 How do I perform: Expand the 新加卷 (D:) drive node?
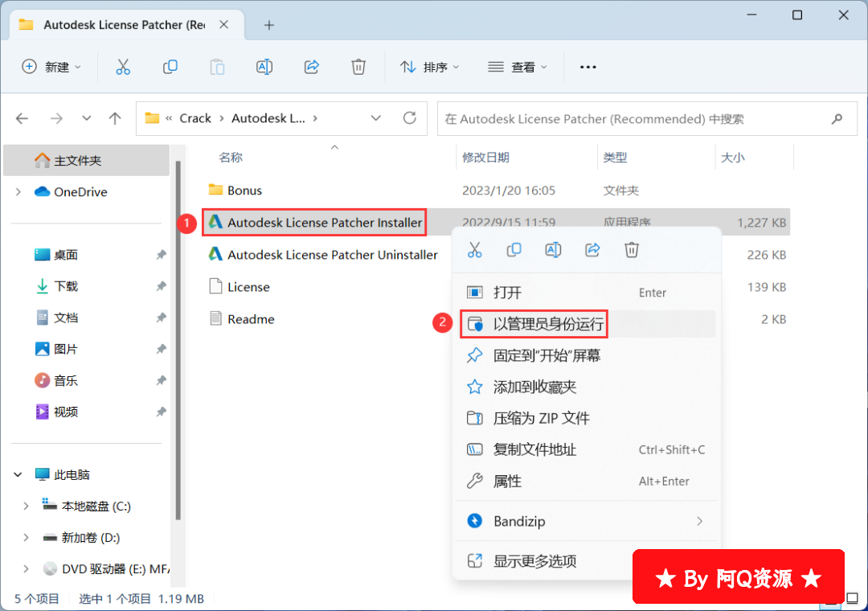pyautogui.click(x=26, y=537)
